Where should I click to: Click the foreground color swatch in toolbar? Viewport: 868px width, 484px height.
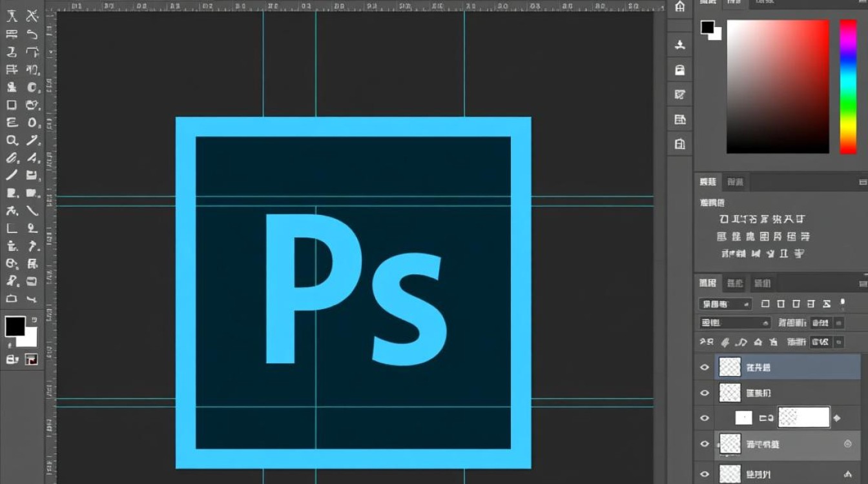(15, 326)
